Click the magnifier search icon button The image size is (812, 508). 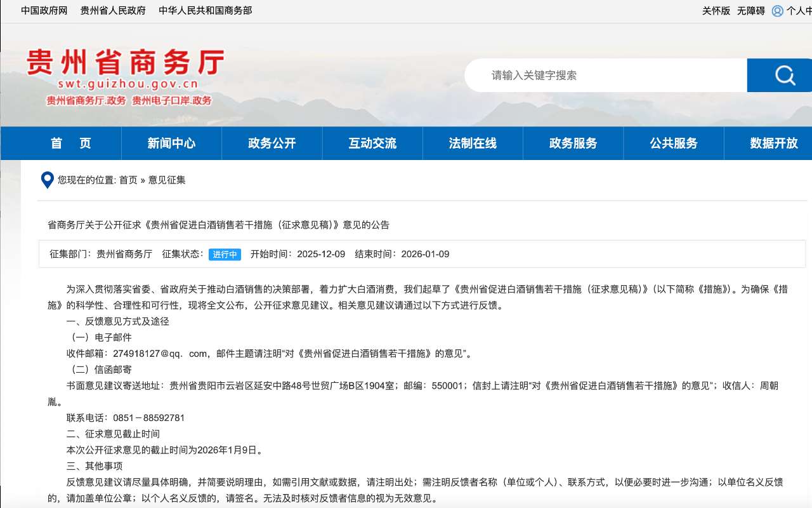pos(784,76)
